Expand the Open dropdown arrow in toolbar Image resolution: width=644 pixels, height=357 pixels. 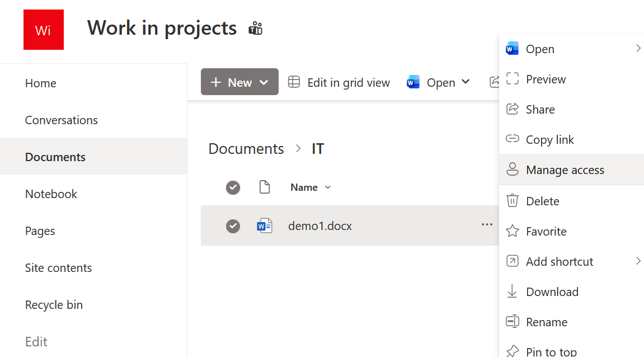466,83
